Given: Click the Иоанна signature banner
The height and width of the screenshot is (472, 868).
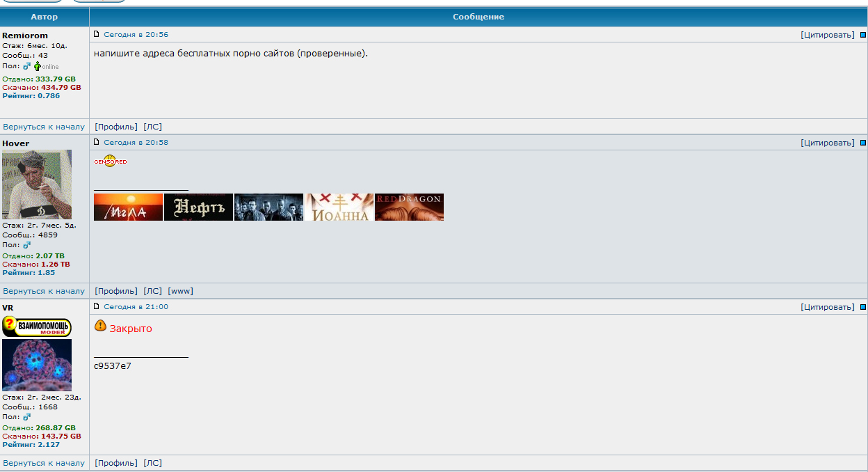Looking at the screenshot, I should (x=339, y=207).
